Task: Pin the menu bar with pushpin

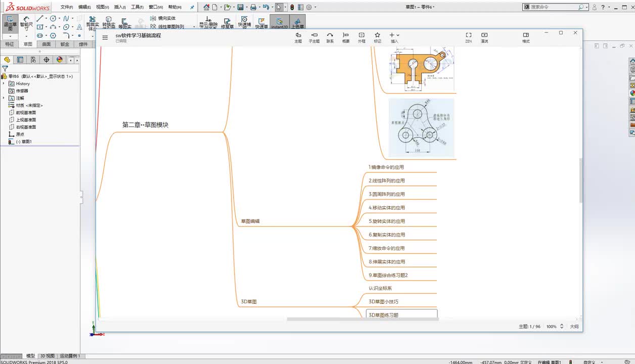Action: (192, 8)
